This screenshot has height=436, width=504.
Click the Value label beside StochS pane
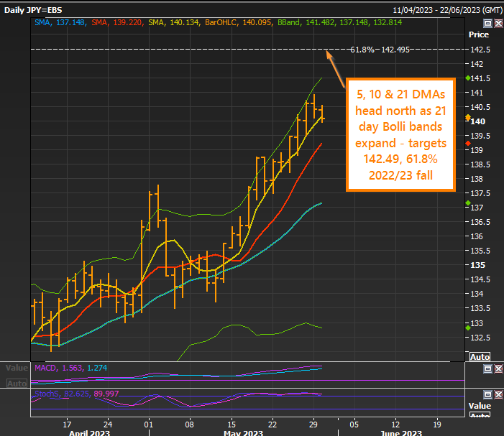(480, 406)
